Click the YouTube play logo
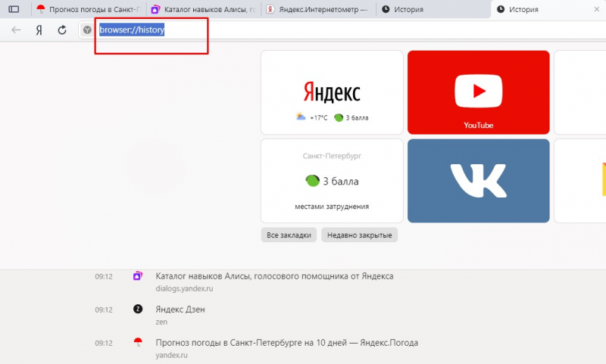Viewport: 606px width, 364px height. pyautogui.click(x=479, y=91)
